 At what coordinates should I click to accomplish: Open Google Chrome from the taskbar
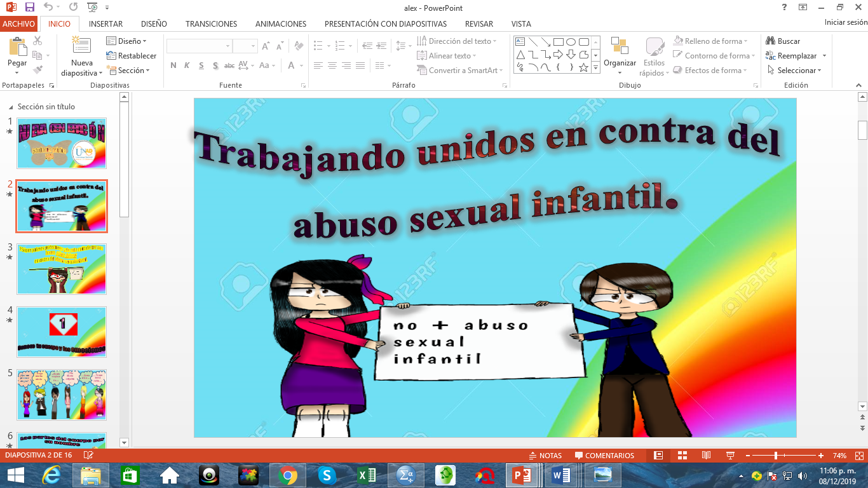(x=287, y=475)
